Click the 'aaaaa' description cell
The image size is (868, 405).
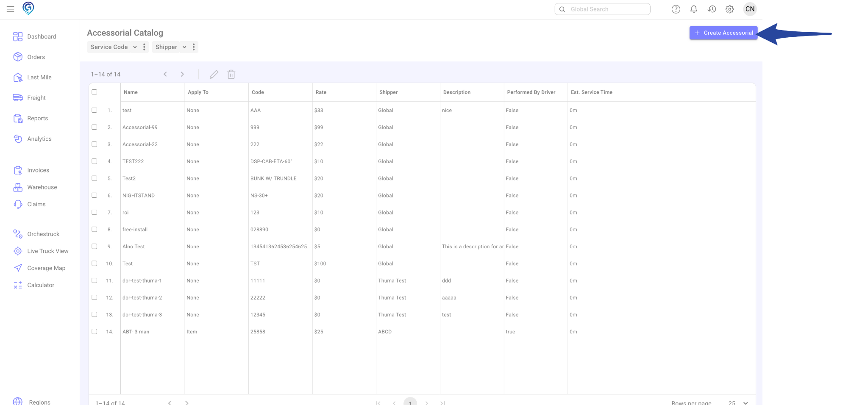click(449, 298)
